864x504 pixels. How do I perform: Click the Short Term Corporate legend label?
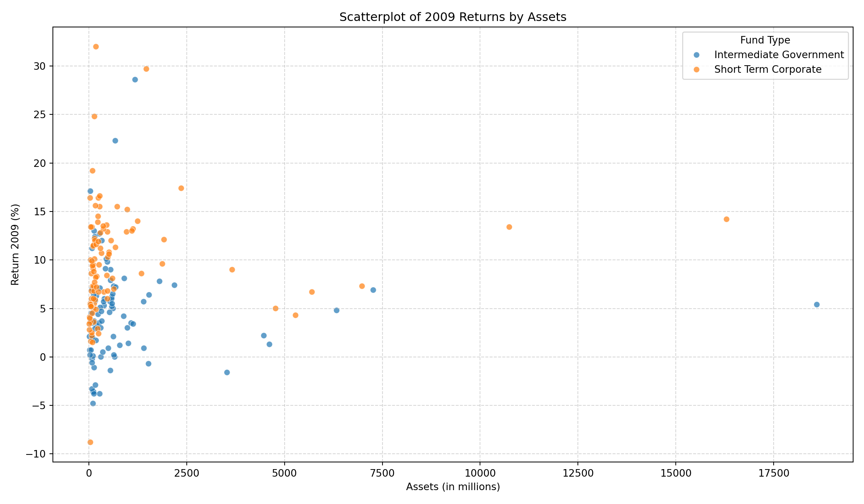pyautogui.click(x=768, y=70)
